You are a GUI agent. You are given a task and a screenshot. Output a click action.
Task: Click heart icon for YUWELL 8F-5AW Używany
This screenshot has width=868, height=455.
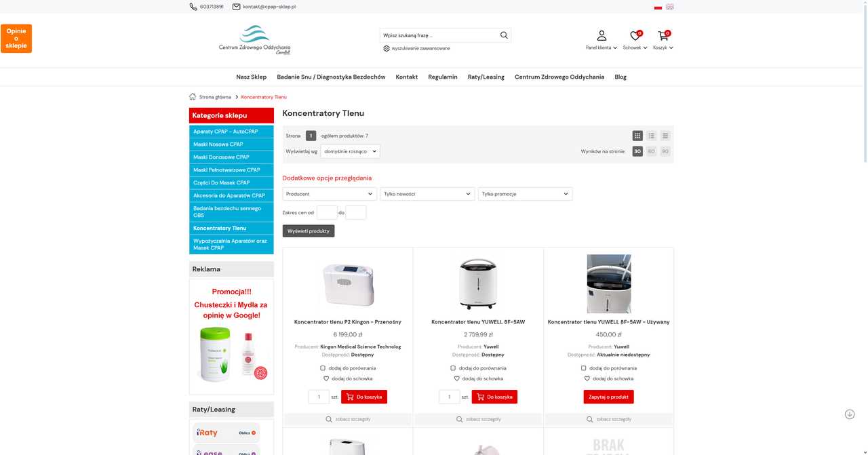coord(587,378)
